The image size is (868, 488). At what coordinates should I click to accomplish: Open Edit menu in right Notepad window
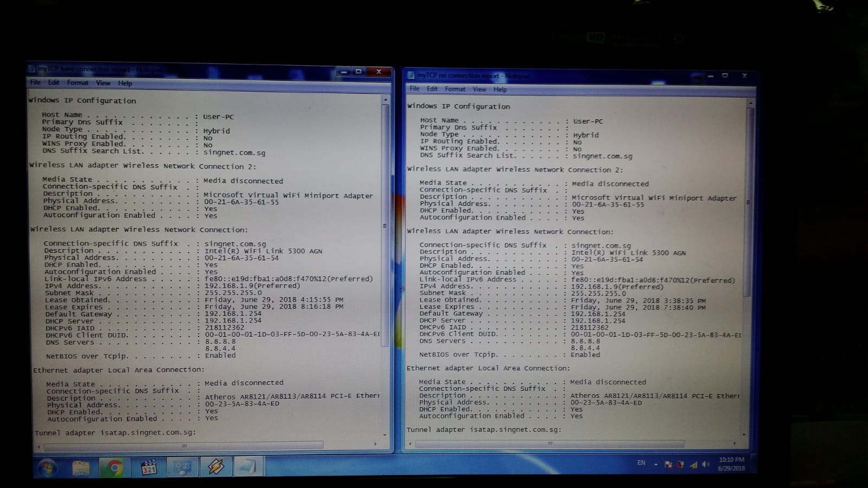point(432,88)
